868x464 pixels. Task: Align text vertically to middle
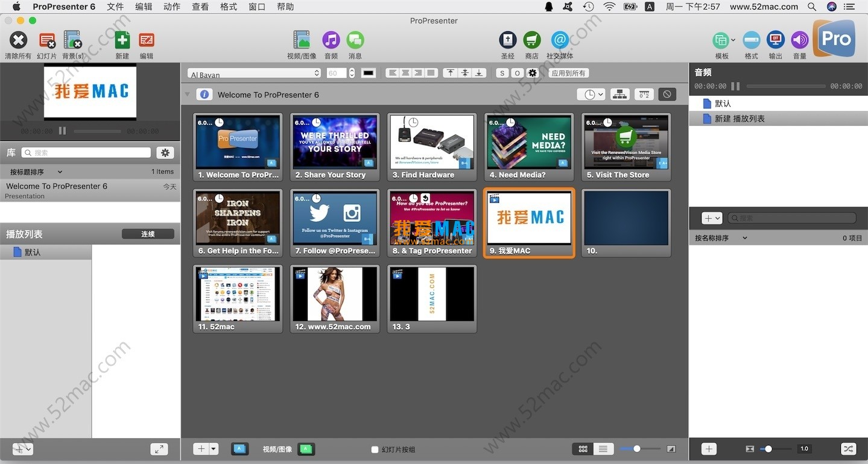pyautogui.click(x=464, y=73)
